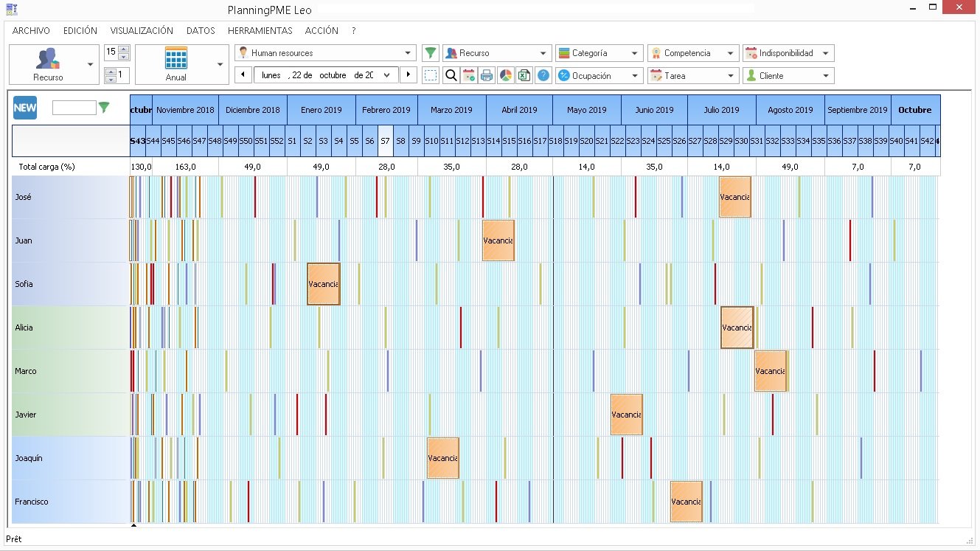Open the search tool with the magnifier icon
The height and width of the screenshot is (551, 980).
[450, 74]
